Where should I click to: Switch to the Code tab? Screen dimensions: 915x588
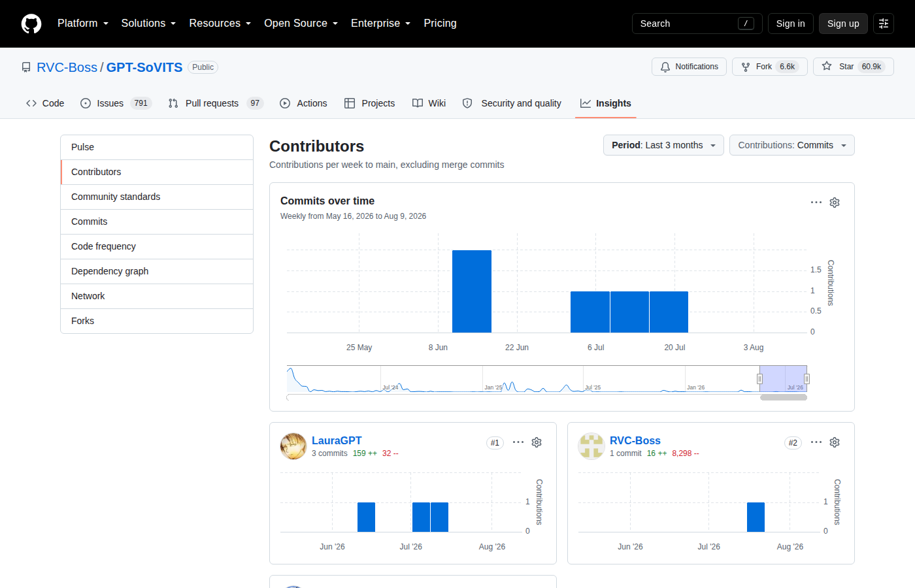pos(45,103)
